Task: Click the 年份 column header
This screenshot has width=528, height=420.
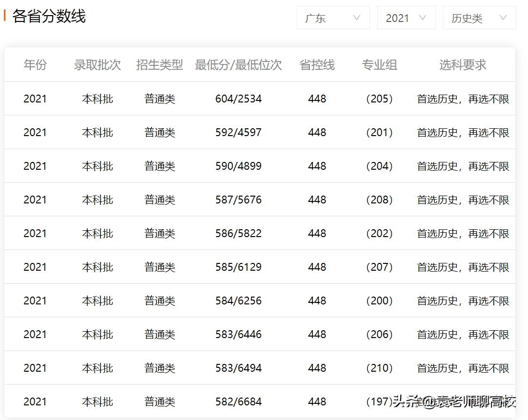Action: point(35,64)
